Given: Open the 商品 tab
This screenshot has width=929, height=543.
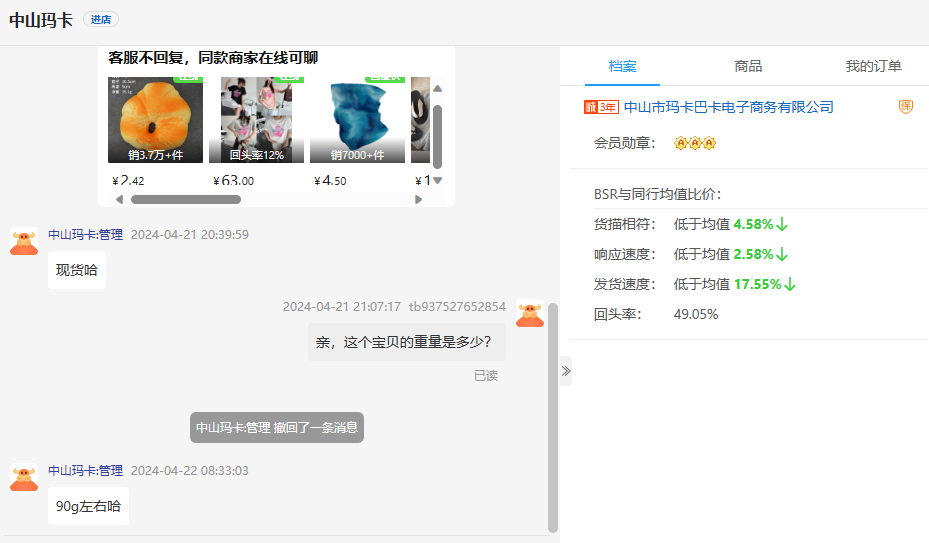Looking at the screenshot, I should 748,66.
